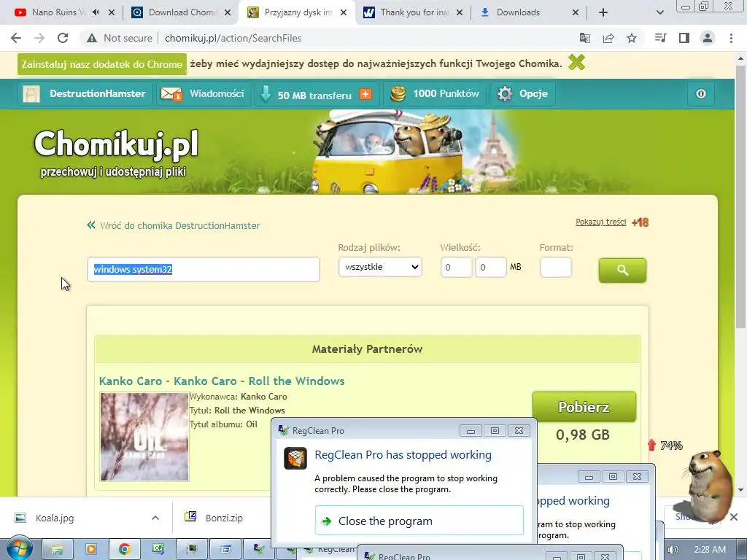This screenshot has height=560, width=747.
Task: Click the browser forward arrow
Action: (39, 38)
